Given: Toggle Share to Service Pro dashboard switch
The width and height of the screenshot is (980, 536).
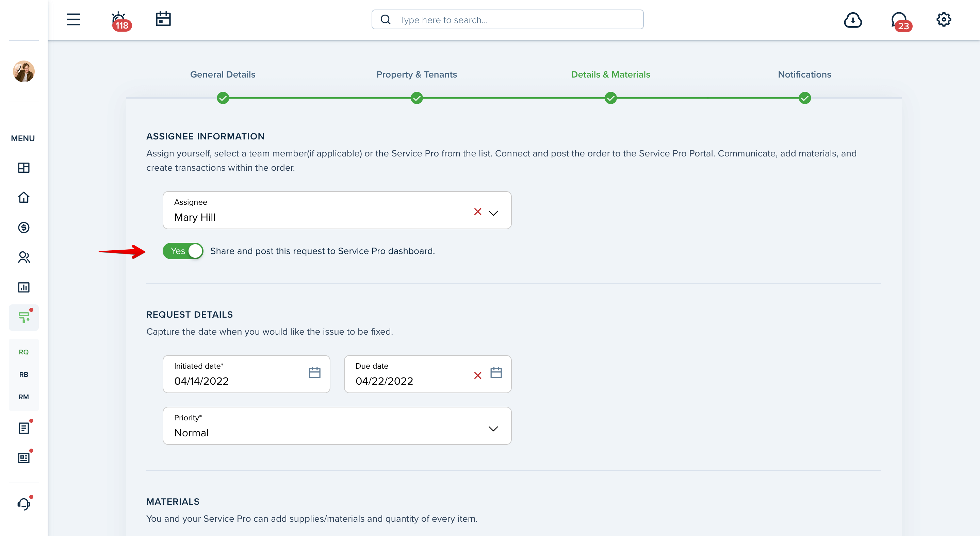Looking at the screenshot, I should tap(183, 251).
